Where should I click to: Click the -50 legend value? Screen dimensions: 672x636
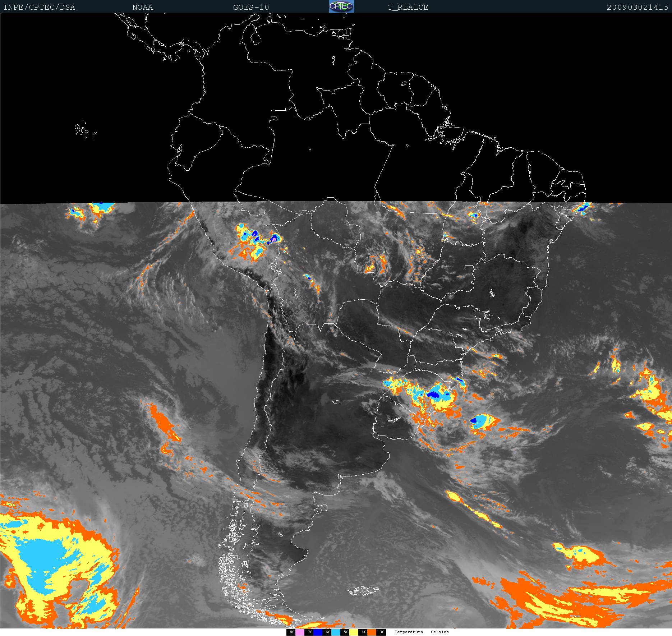(x=345, y=632)
